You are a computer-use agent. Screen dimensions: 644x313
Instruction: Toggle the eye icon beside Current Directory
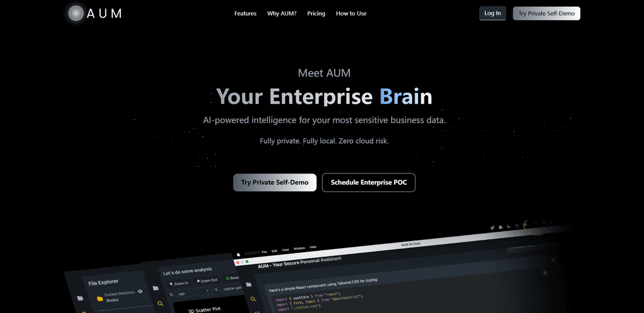(x=140, y=291)
